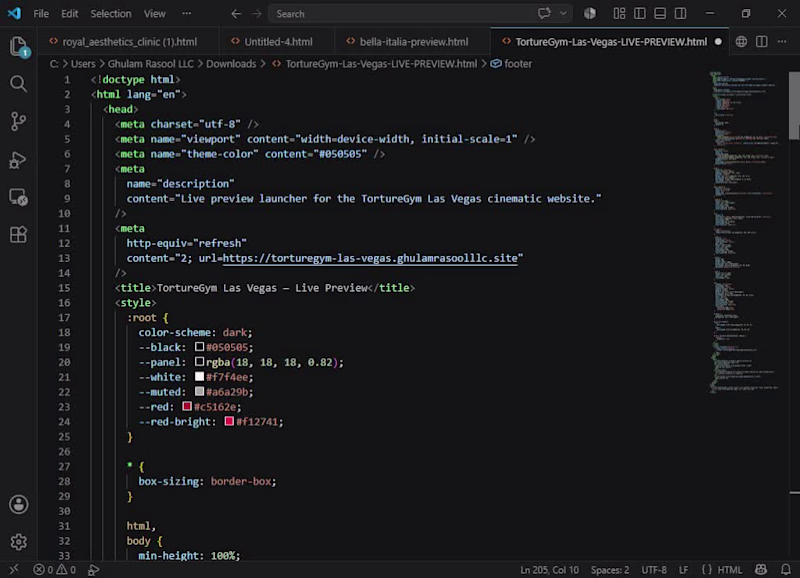This screenshot has height=578, width=800.
Task: Open the Manage gear menu
Action: [18, 542]
